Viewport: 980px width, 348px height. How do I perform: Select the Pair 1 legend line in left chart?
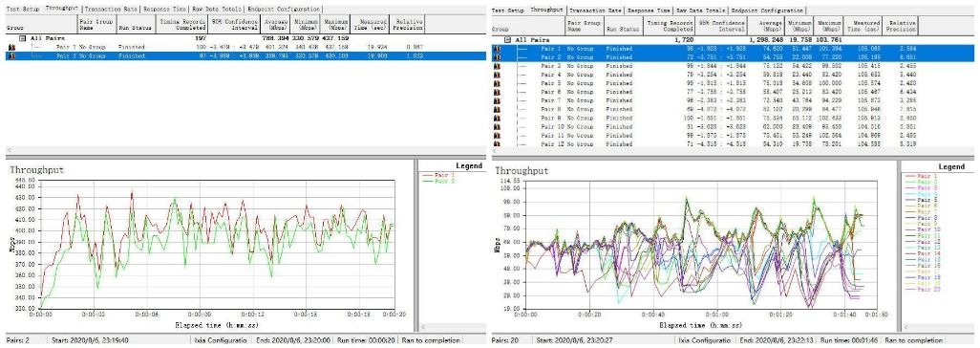[443, 176]
